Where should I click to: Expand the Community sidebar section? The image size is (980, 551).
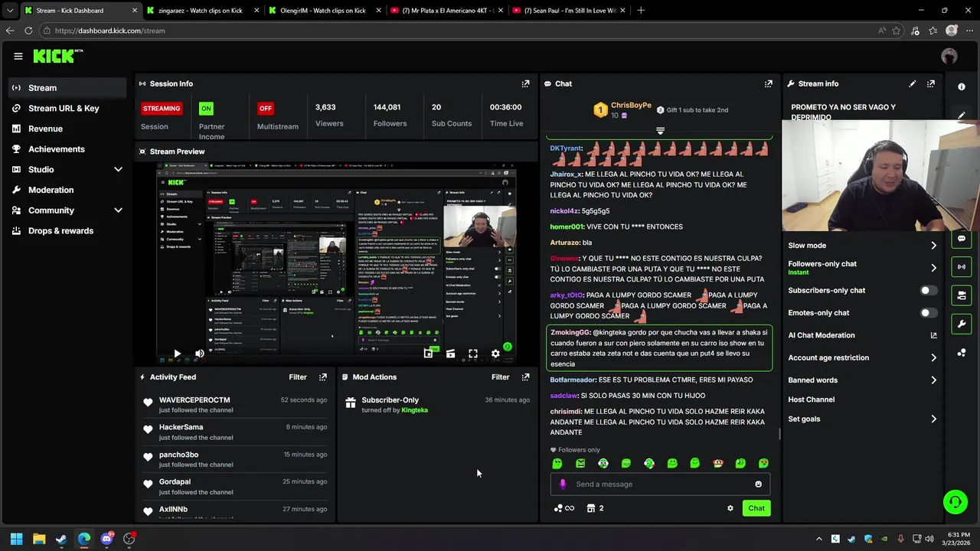point(118,210)
